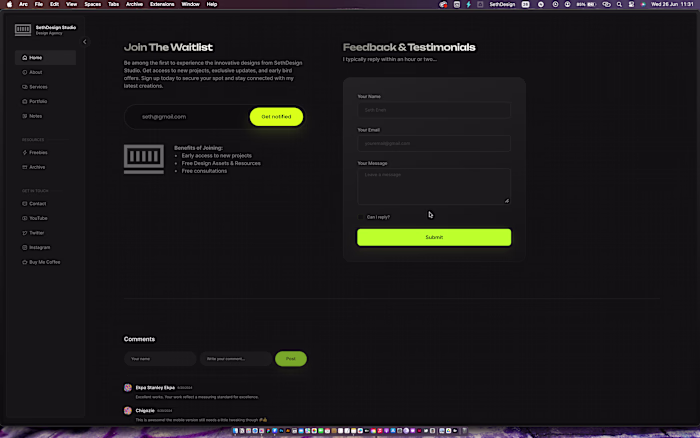
Task: Click the Your Name feedback field
Action: (x=434, y=110)
